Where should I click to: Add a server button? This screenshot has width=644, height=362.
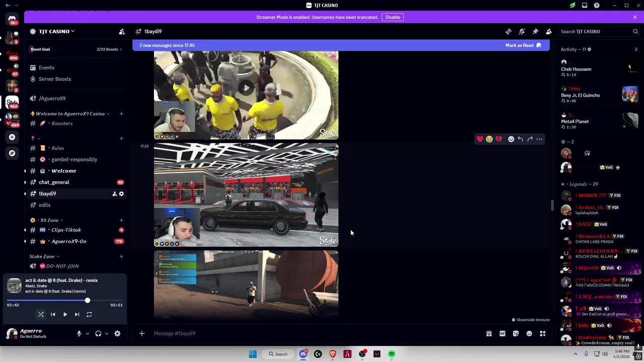(x=12, y=137)
